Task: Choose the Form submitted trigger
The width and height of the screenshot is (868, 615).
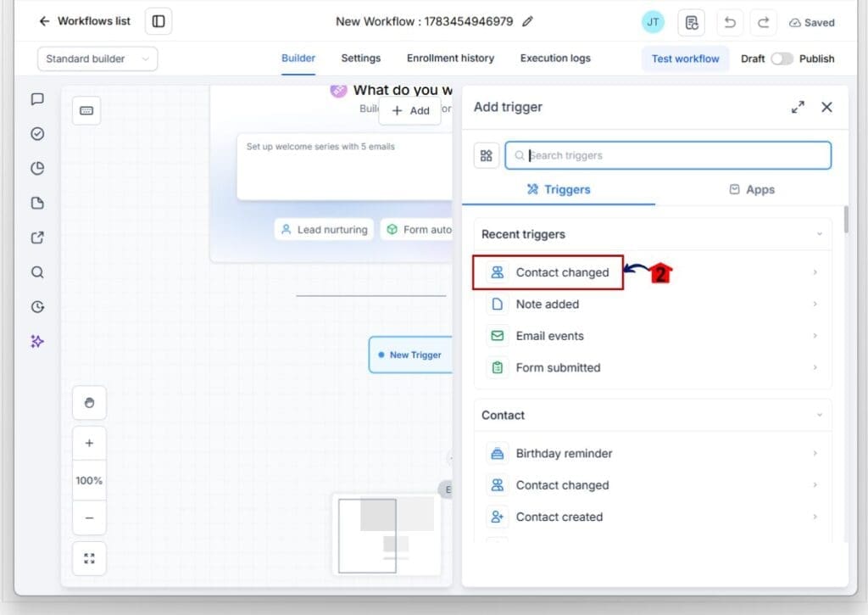Action: (654, 367)
